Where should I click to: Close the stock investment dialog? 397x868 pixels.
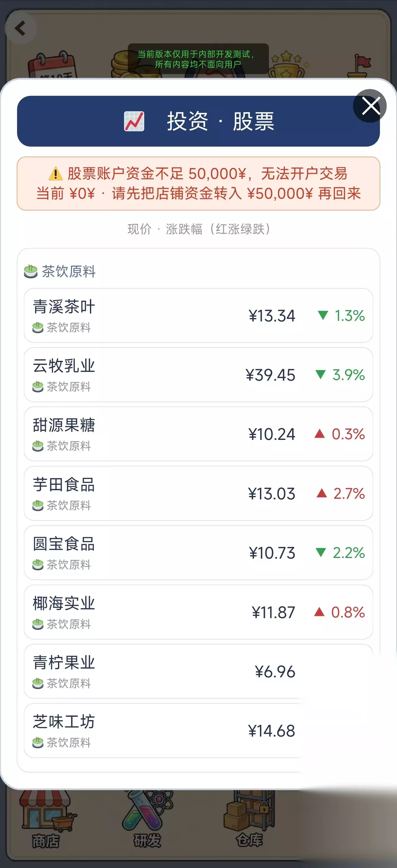click(x=370, y=106)
